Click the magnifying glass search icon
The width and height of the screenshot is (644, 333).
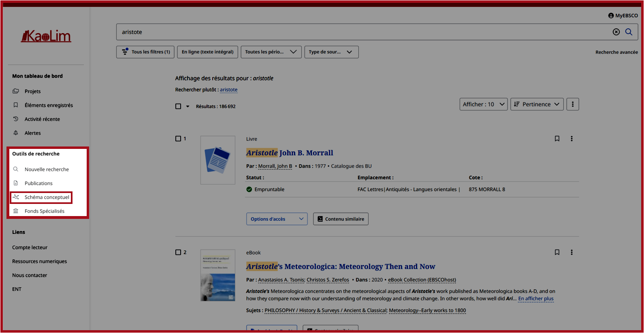coord(629,32)
